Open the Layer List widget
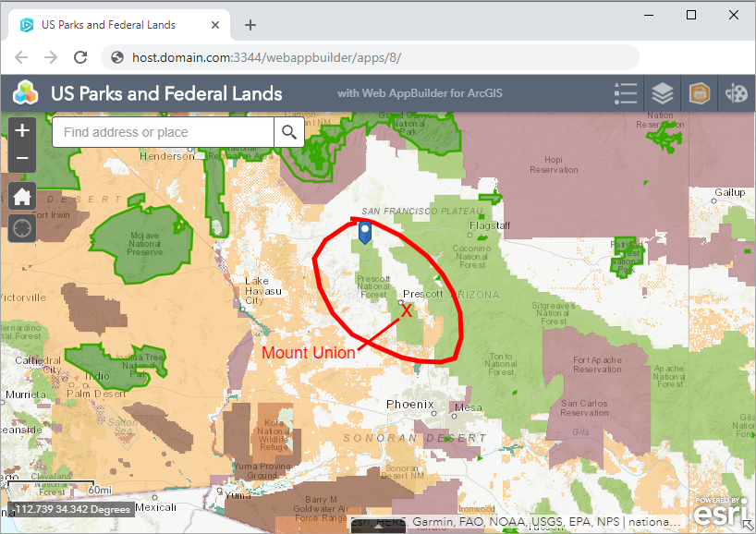 (x=663, y=92)
